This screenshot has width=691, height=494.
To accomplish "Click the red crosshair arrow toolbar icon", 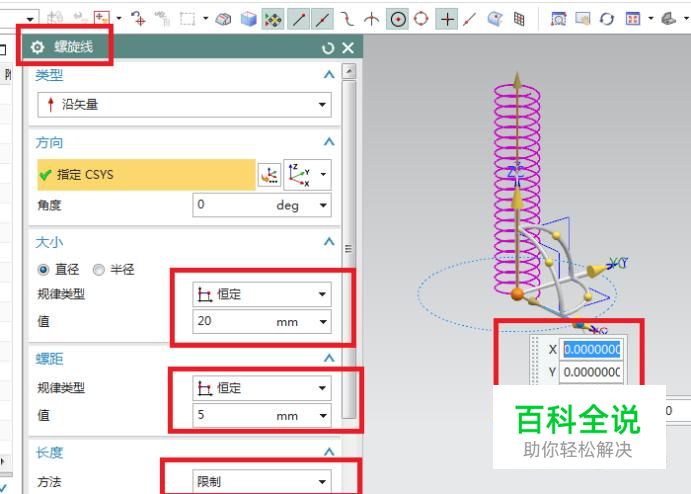I will coord(138,19).
